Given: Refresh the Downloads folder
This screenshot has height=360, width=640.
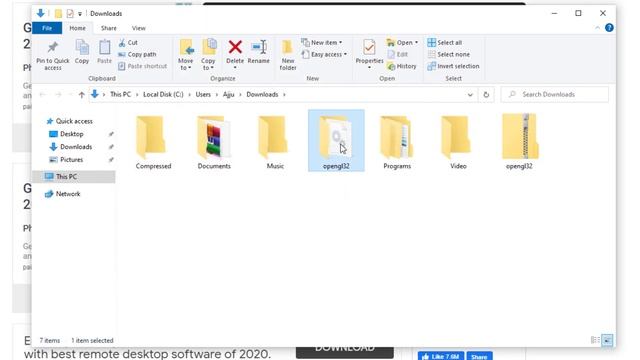Looking at the screenshot, I should coord(486,95).
